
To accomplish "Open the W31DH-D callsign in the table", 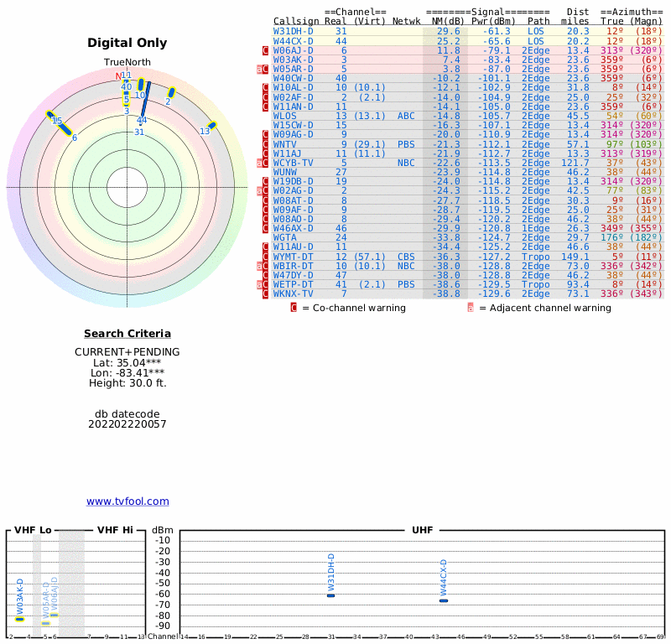I will tap(293, 31).
